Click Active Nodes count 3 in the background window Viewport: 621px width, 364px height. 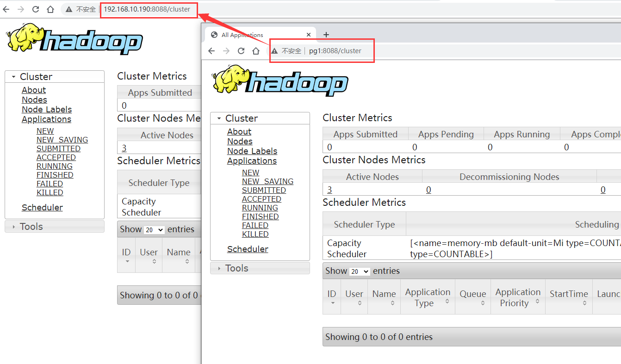point(124,148)
